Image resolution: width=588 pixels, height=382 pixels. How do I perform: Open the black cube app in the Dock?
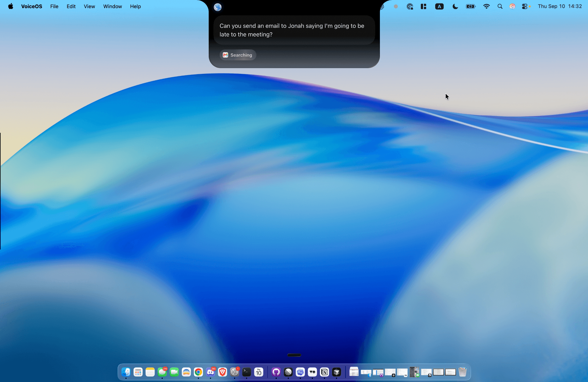(x=336, y=372)
